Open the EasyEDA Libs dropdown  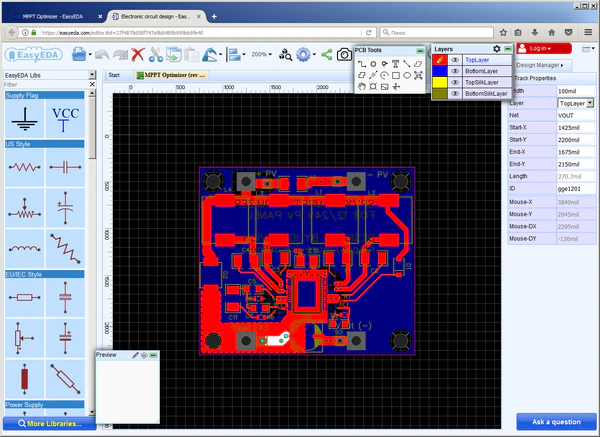tap(91, 76)
